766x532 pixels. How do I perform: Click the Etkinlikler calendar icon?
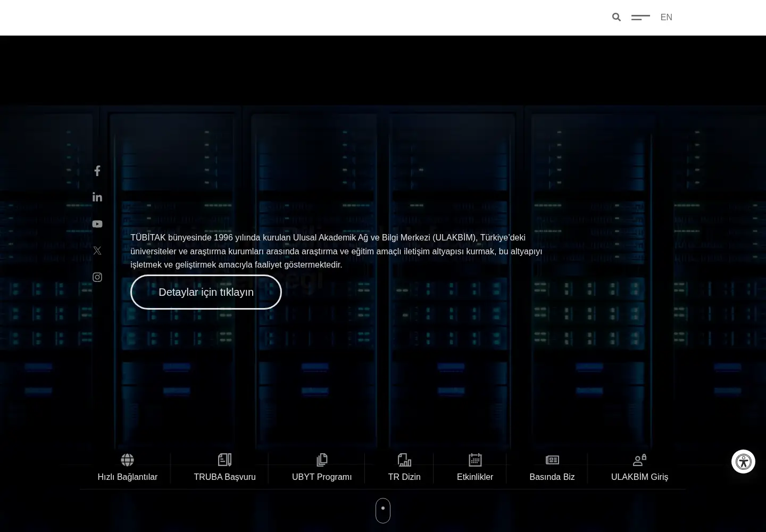(x=475, y=460)
